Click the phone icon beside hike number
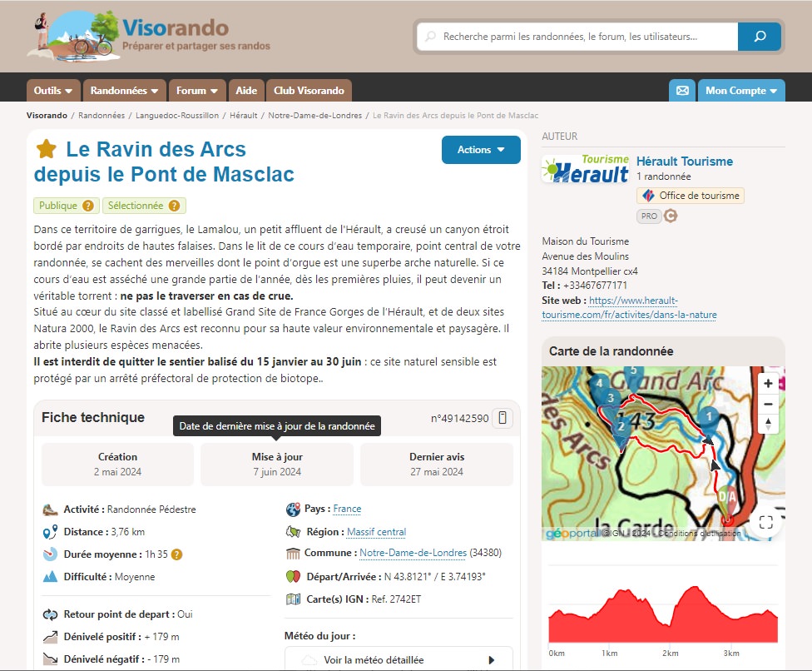Viewport: 812px width, 671px height. coord(502,418)
